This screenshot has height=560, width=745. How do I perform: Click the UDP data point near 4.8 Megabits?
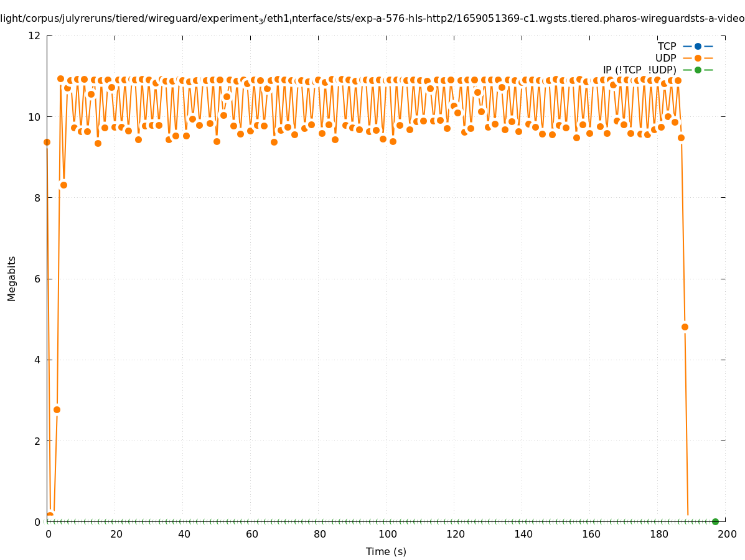pos(685,327)
